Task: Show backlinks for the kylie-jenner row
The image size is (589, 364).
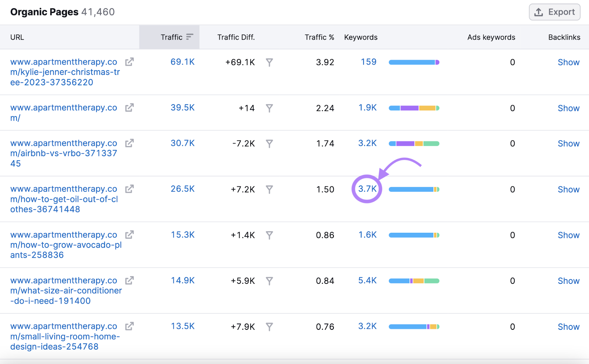Action: click(568, 62)
